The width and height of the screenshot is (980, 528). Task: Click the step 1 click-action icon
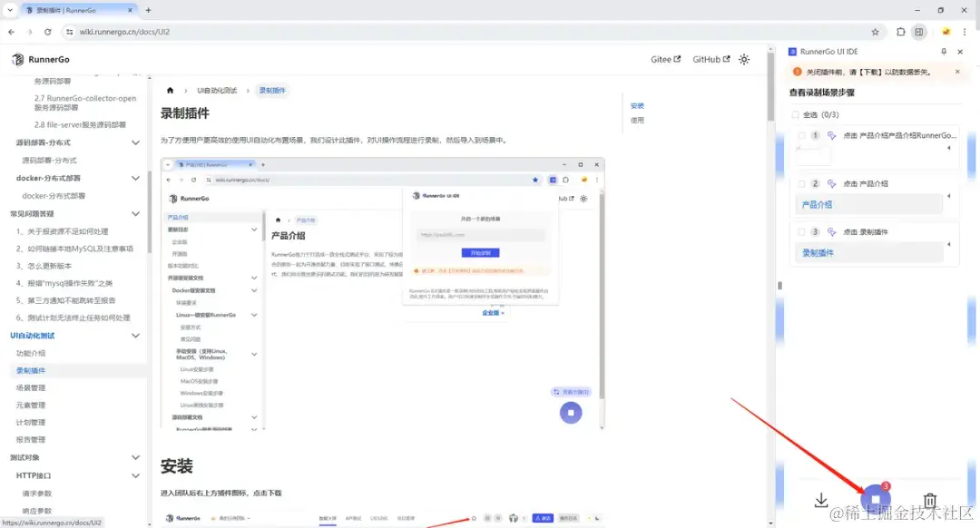tap(832, 135)
